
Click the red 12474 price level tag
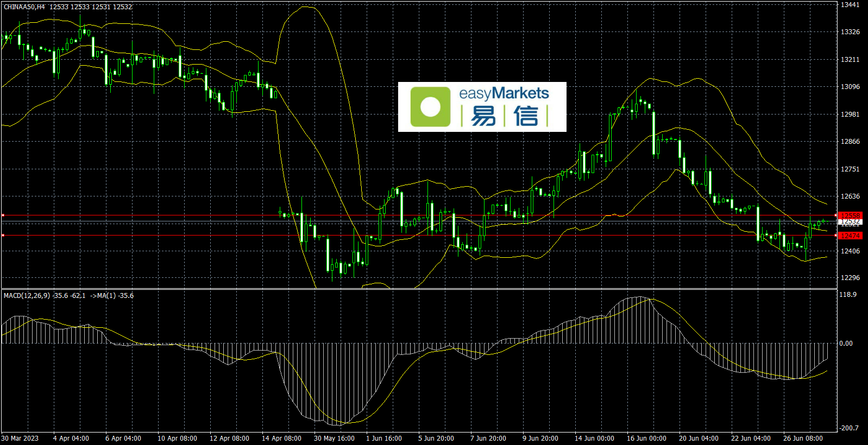tap(850, 236)
